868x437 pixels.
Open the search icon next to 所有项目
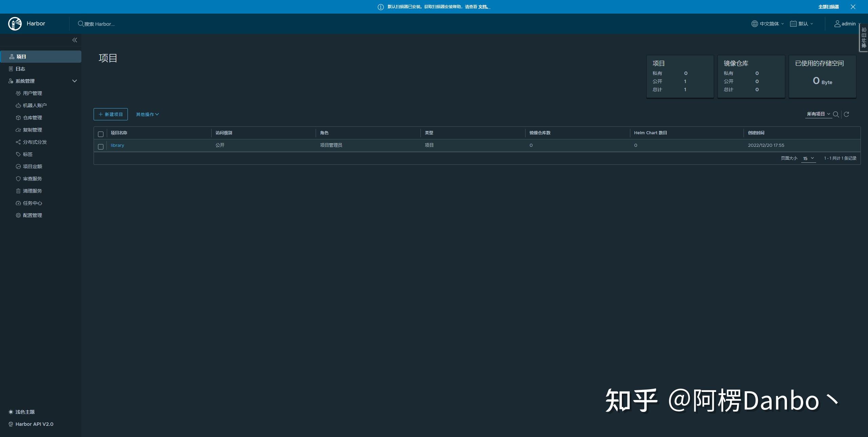point(836,114)
